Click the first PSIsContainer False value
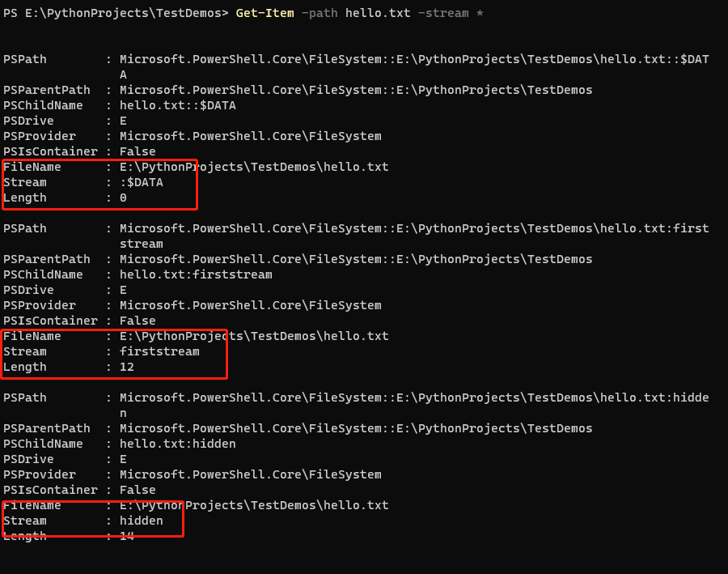 138,151
